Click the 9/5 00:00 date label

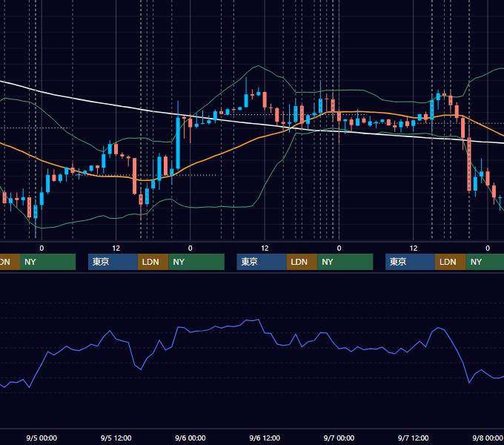pyautogui.click(x=42, y=438)
